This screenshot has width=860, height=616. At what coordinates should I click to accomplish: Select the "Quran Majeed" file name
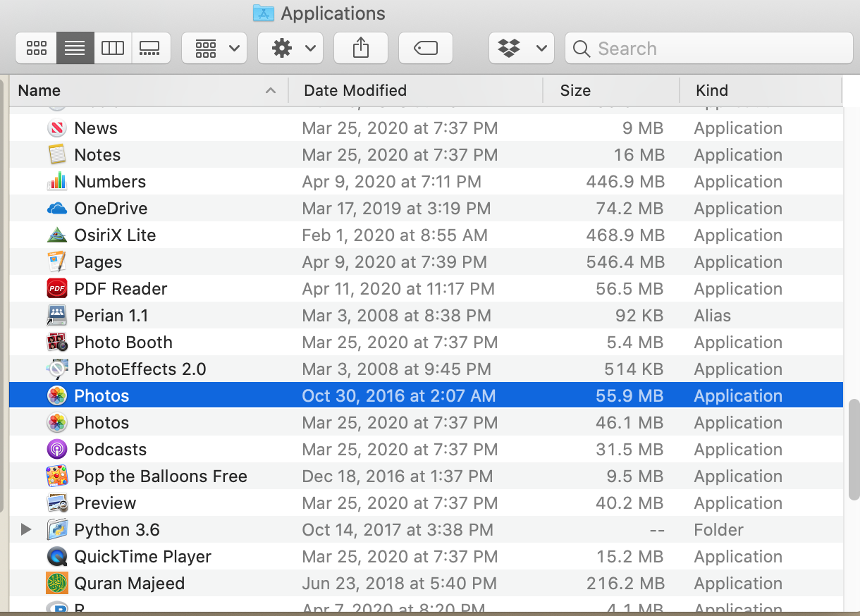click(130, 584)
